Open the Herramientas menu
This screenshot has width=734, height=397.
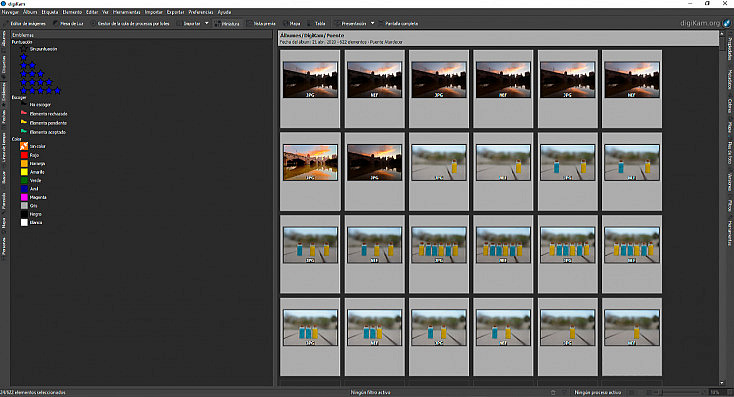(126, 12)
